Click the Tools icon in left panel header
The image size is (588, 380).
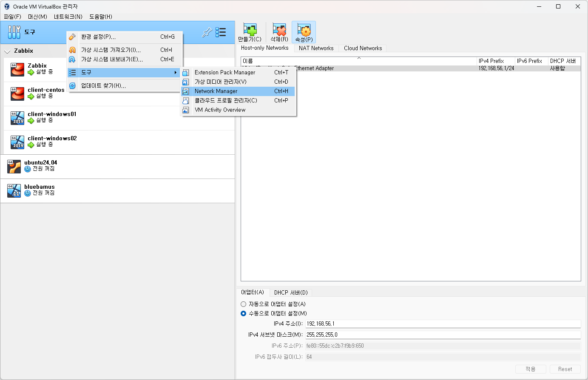point(14,32)
